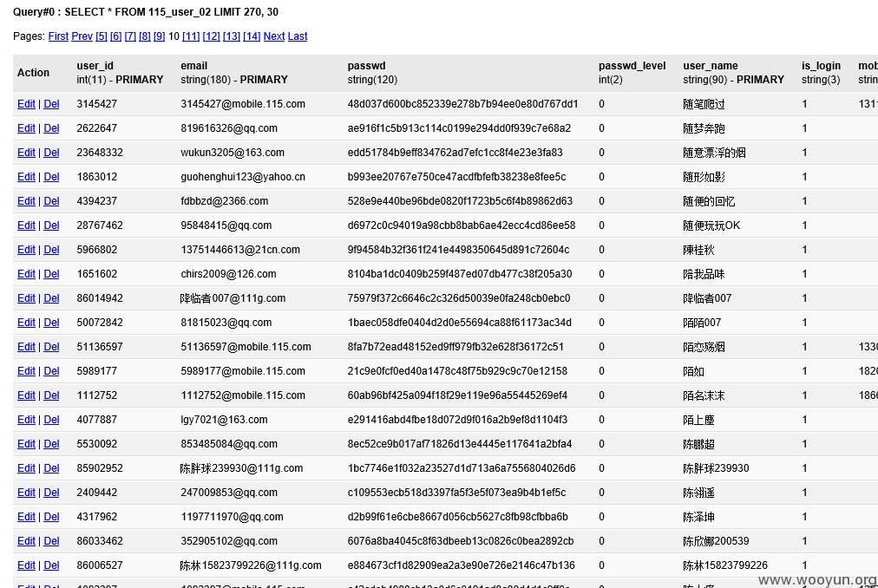Viewport: 878px width, 588px height.
Task: Select the email column header
Action: coord(234,73)
